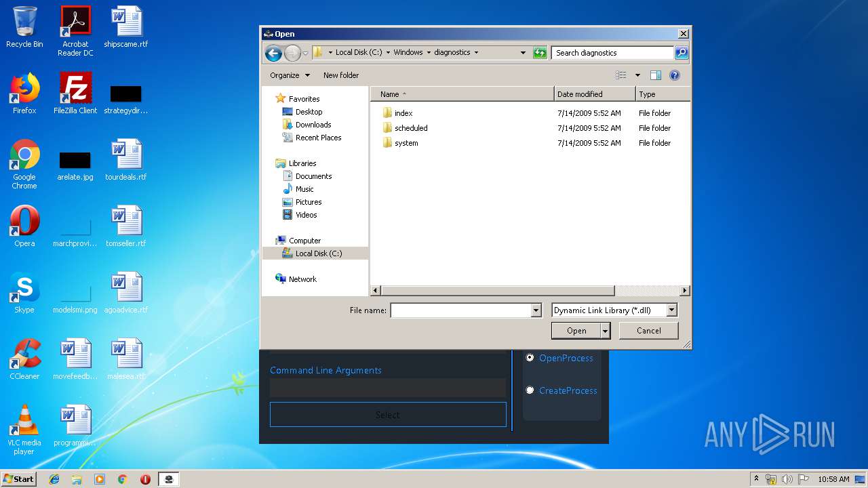Open the Google Chrome desktop icon

pos(24,164)
